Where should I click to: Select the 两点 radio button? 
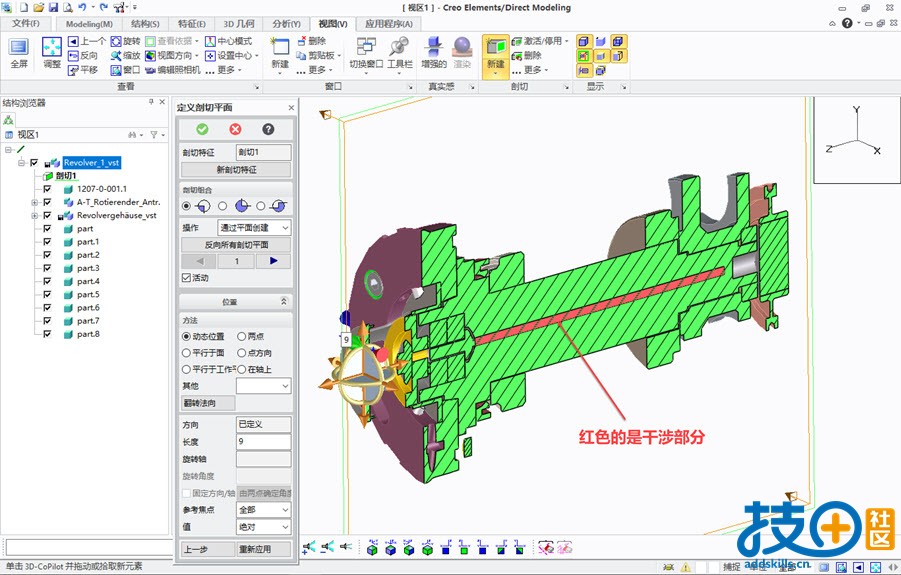click(x=242, y=336)
